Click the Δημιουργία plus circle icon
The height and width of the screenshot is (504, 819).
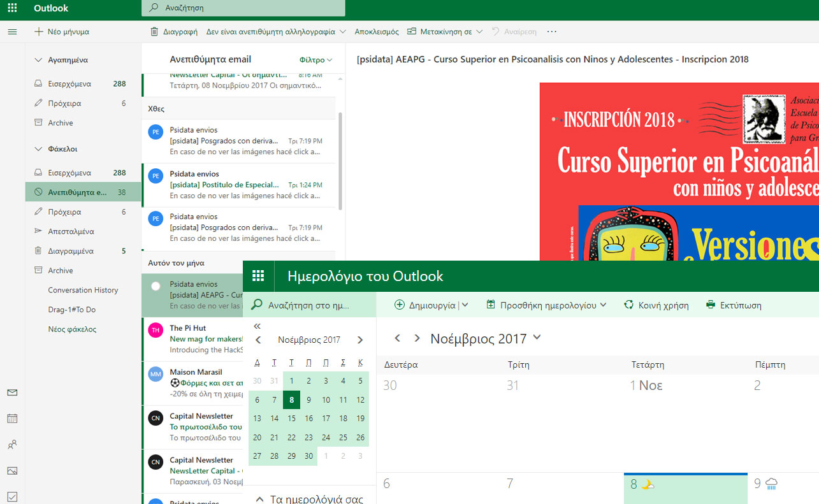[400, 305]
